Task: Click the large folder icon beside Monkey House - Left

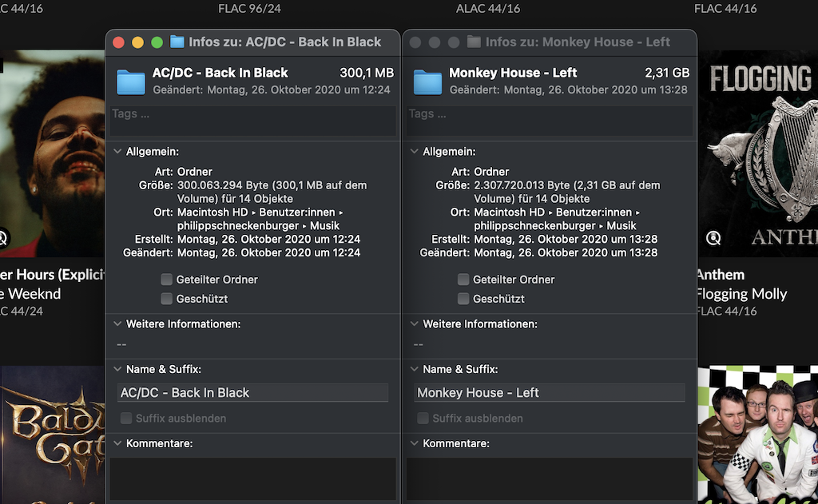Action: pyautogui.click(x=427, y=82)
